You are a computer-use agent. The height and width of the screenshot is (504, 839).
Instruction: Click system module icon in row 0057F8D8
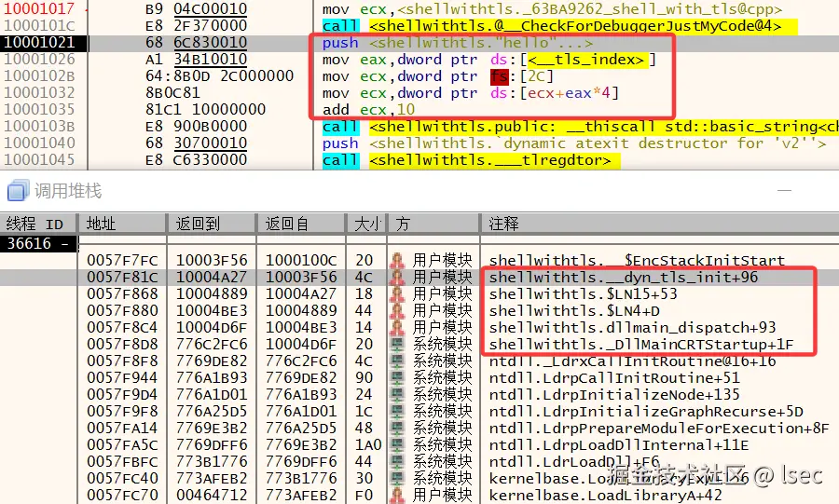point(397,344)
